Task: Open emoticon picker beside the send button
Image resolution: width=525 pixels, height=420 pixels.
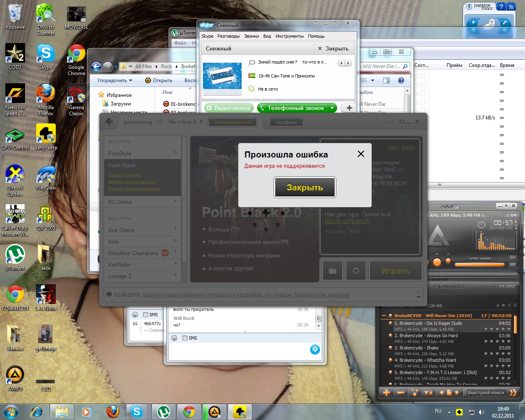Action: (174, 338)
